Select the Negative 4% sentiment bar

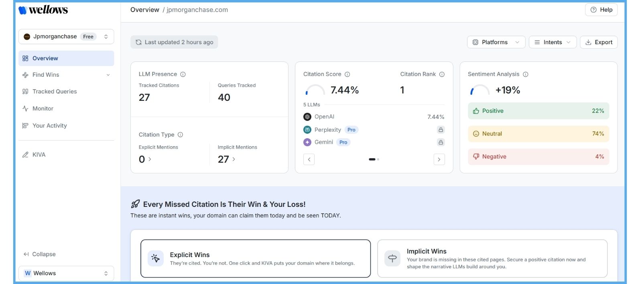(538, 157)
